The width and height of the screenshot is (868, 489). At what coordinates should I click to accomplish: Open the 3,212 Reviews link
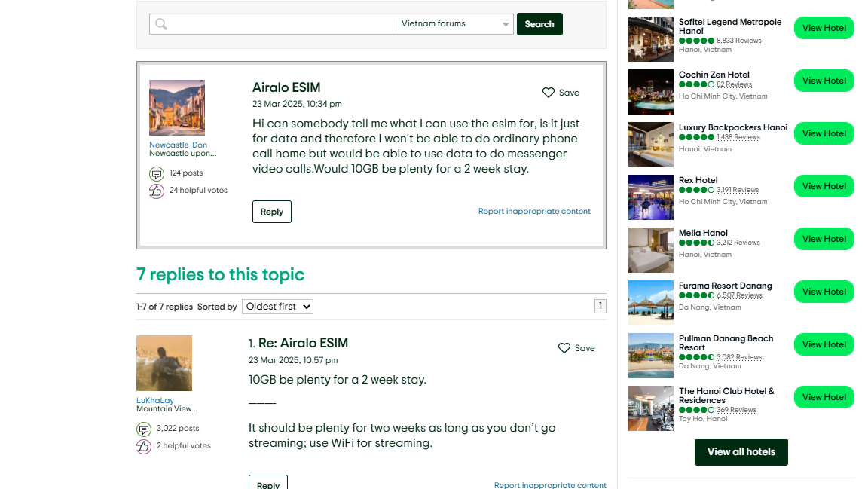click(738, 243)
